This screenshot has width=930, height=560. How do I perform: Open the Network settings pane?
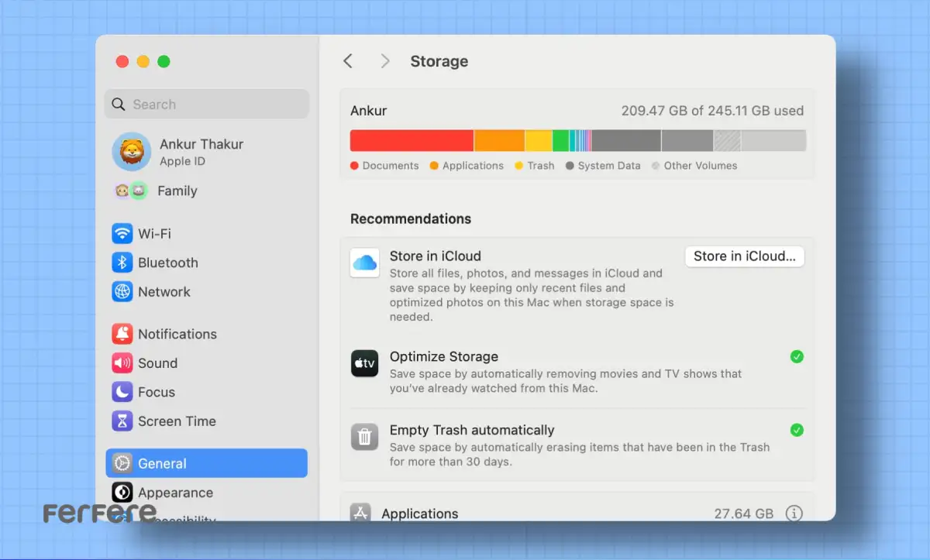coord(206,292)
